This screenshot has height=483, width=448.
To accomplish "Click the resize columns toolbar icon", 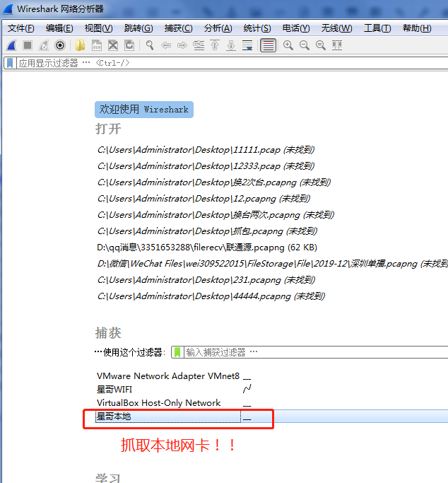I will click(337, 45).
